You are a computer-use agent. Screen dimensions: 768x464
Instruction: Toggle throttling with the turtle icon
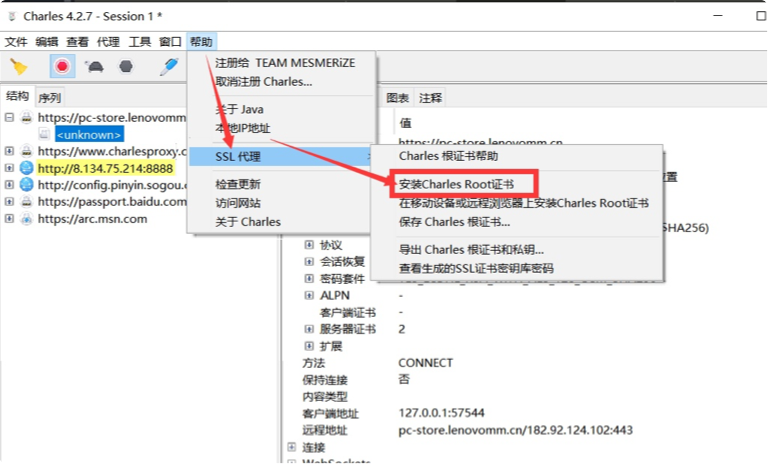94,66
